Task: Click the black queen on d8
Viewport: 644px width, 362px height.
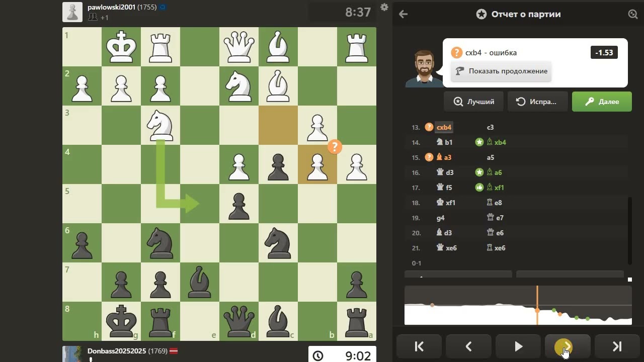Action: coord(239,321)
